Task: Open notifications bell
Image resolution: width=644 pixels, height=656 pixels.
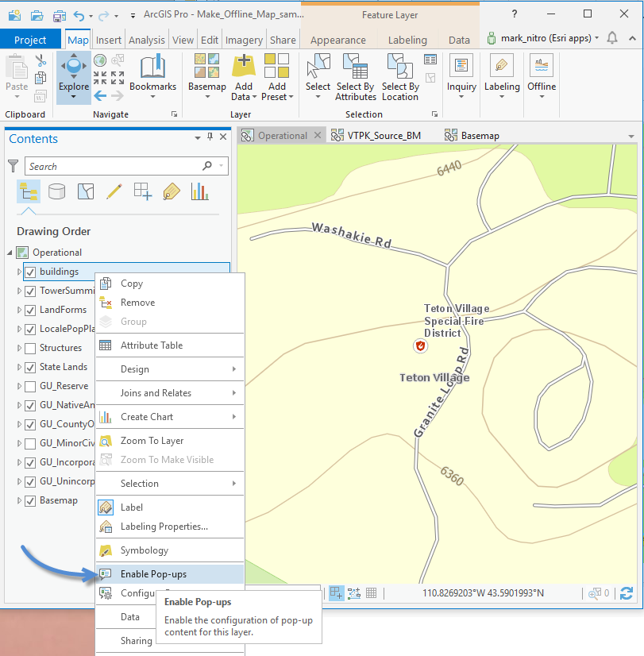Action: 612,38
